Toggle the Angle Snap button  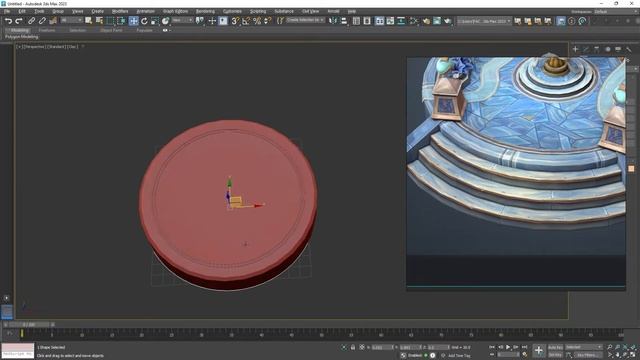tap(246, 21)
